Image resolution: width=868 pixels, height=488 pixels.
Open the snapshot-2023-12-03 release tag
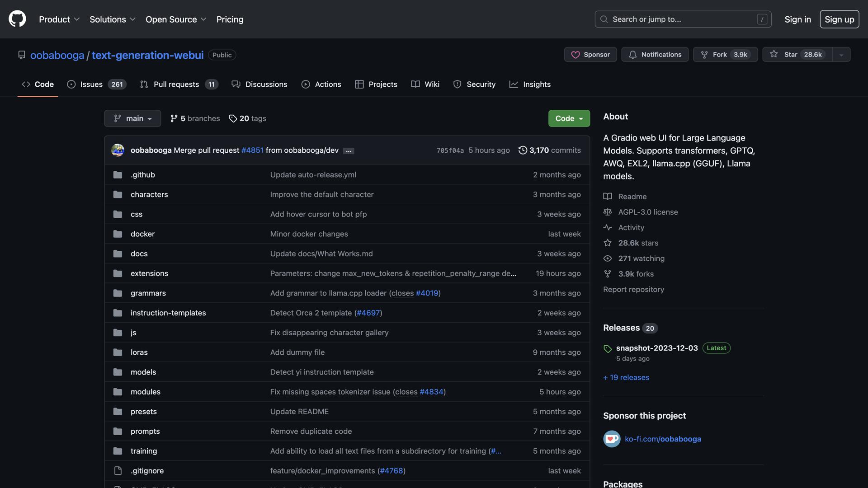pos(656,348)
